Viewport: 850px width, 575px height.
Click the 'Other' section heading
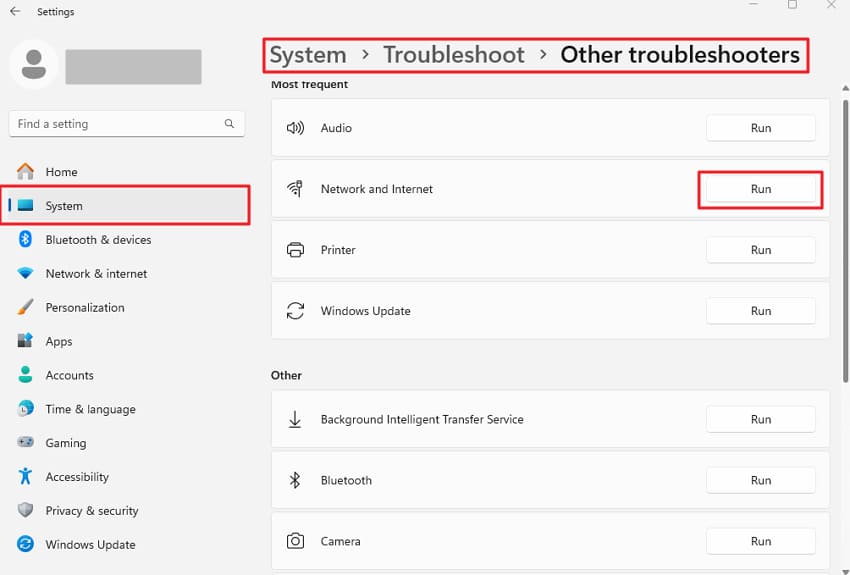[x=286, y=375]
